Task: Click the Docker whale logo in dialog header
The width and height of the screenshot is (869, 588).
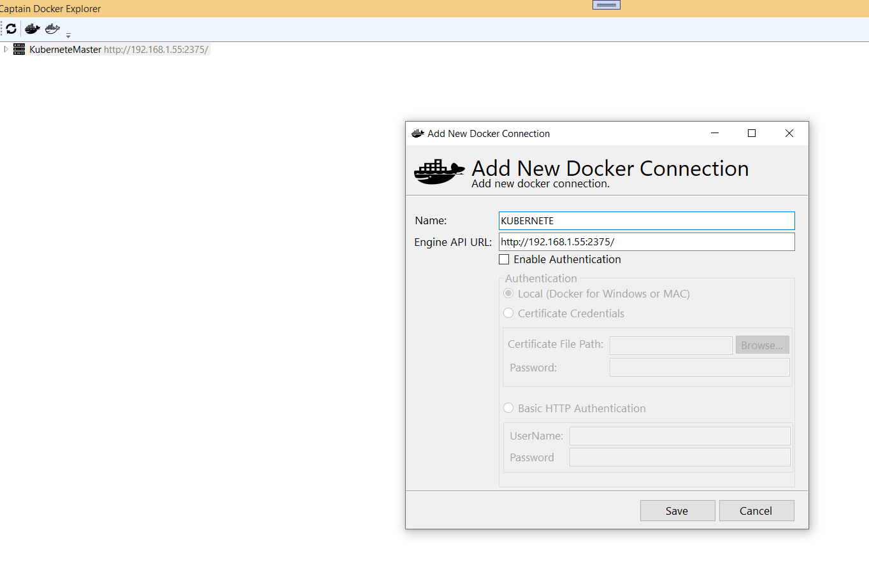Action: click(438, 171)
